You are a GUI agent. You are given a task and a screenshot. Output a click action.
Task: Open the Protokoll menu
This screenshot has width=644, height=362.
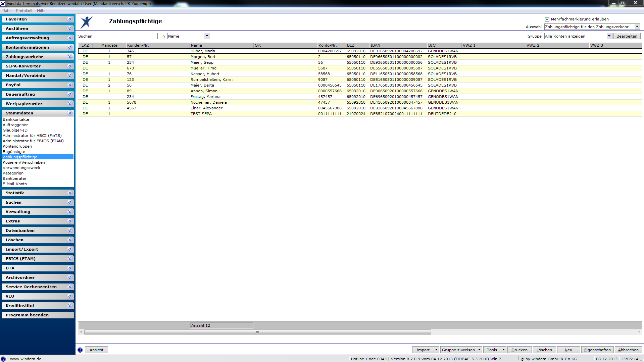click(24, 11)
